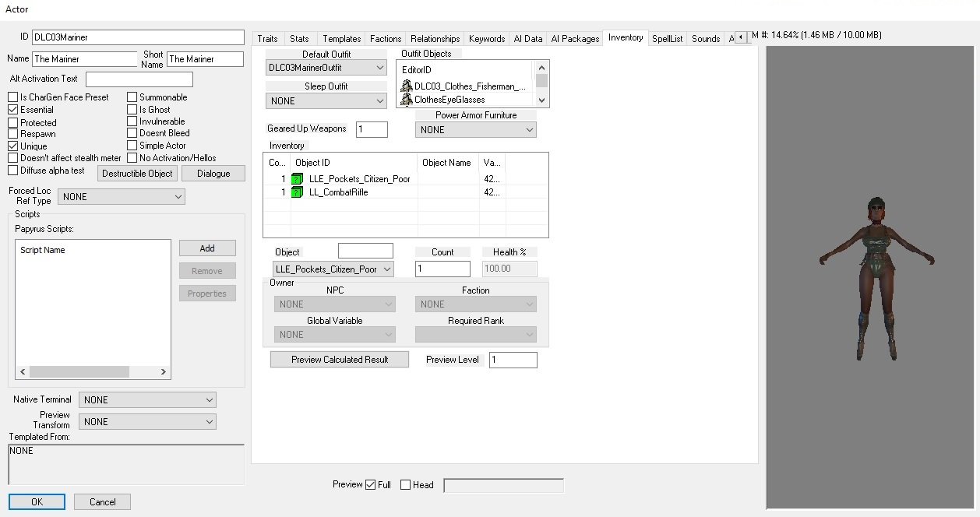980x517 pixels.
Task: Click the Preview Level input field
Action: 513,360
